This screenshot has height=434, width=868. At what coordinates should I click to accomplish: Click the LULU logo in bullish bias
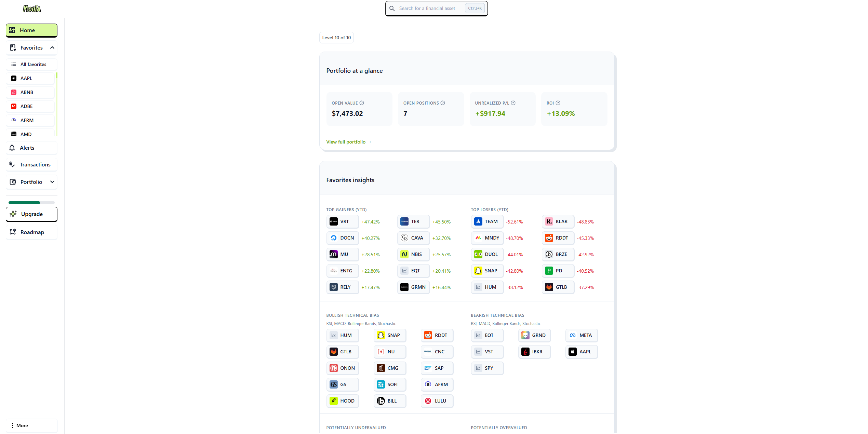[x=428, y=401]
